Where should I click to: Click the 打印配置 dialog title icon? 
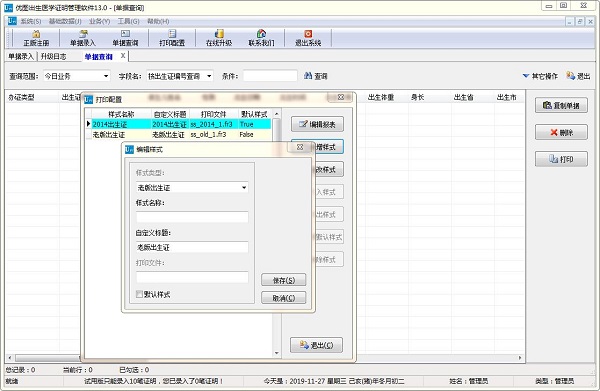coord(88,99)
